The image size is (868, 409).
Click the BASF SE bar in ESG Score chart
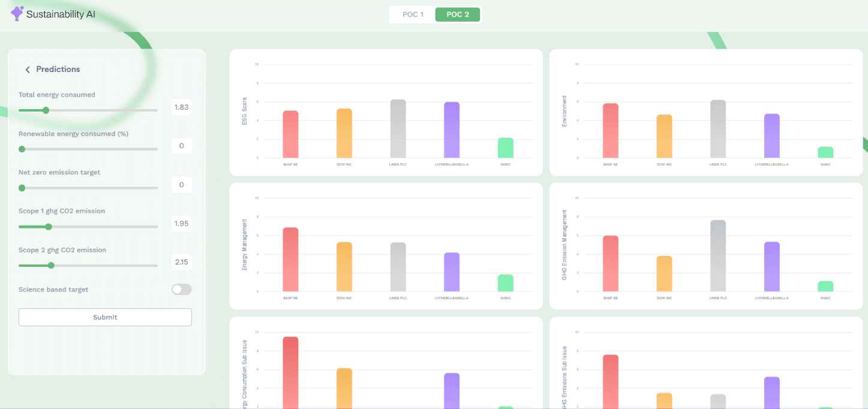[x=290, y=134]
